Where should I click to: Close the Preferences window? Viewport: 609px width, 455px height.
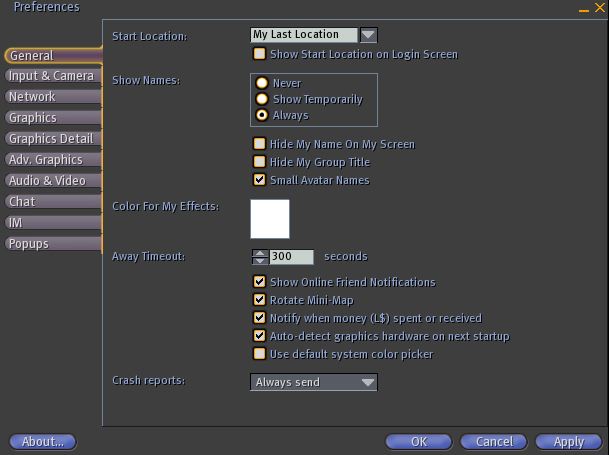click(598, 8)
